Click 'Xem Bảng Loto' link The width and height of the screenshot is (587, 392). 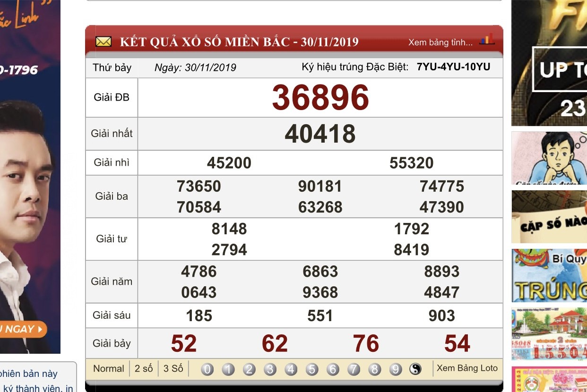467,368
